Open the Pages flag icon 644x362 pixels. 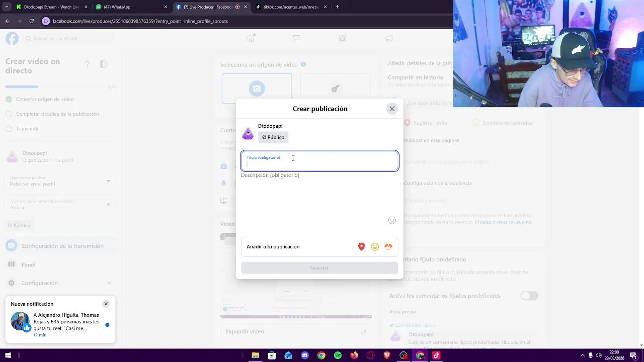(296, 39)
